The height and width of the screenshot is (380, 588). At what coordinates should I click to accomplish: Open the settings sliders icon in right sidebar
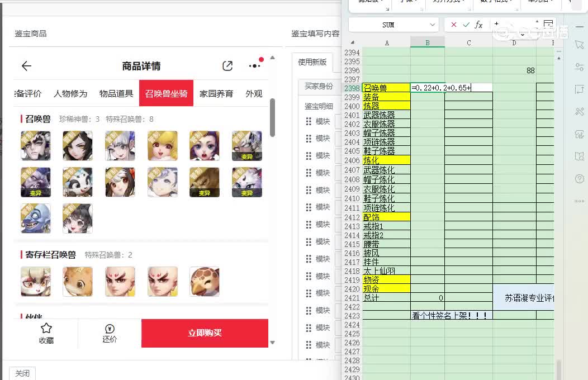click(x=580, y=67)
